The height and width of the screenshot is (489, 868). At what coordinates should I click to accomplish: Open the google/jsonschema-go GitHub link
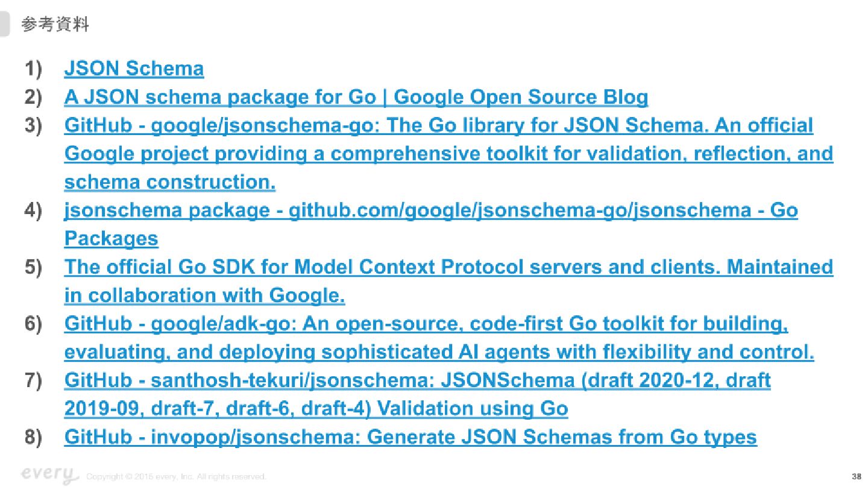pyautogui.click(x=448, y=154)
